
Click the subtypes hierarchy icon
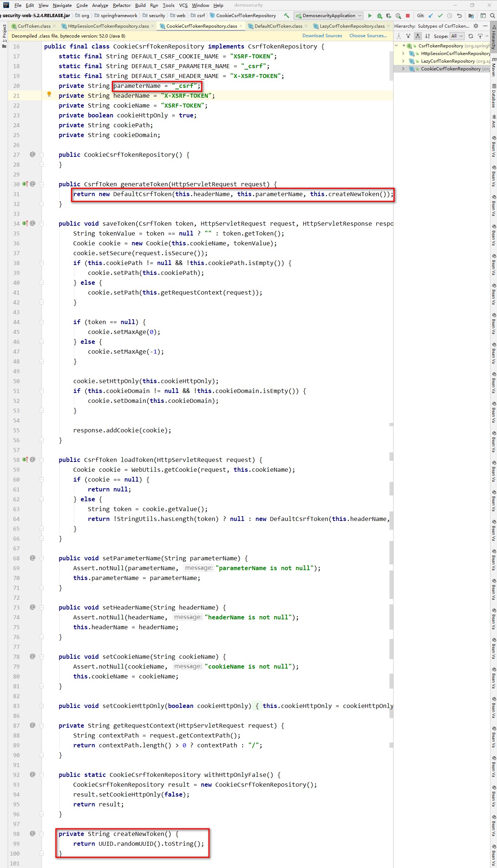point(418,36)
